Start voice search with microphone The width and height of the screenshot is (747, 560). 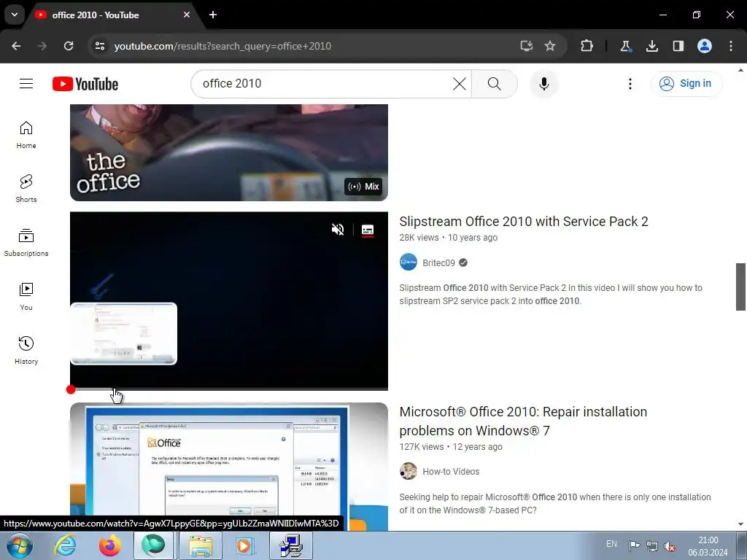(543, 84)
